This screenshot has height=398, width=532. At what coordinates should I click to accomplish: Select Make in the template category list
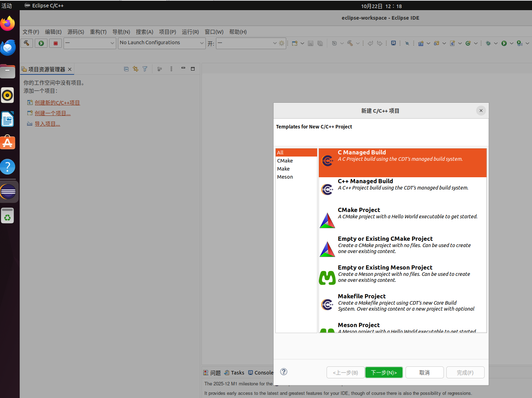pos(296,169)
